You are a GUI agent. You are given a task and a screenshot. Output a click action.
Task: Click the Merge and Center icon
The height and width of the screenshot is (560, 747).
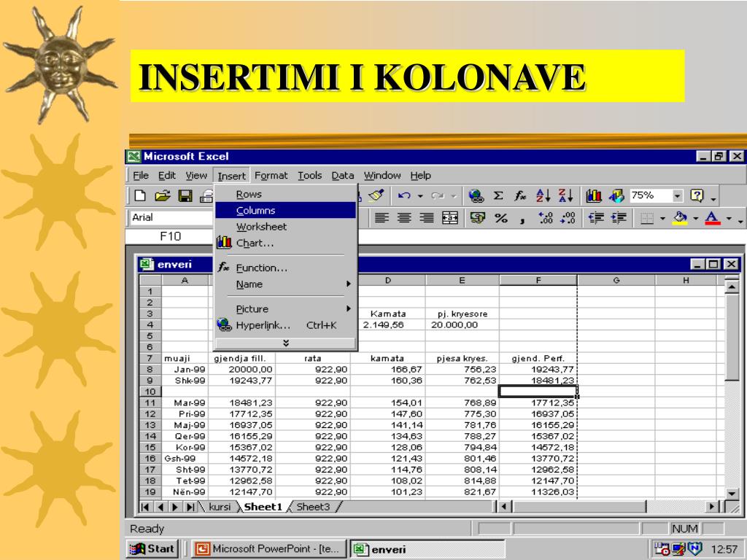450,218
